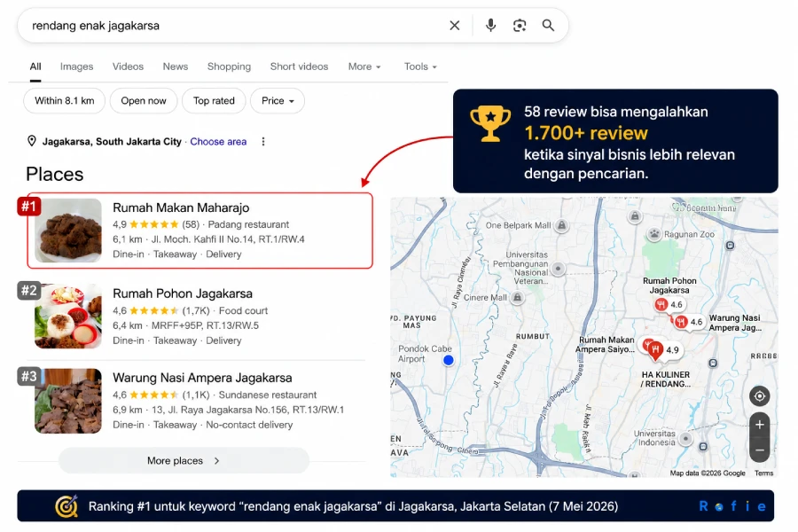Click the Ragunan Zoo map marker

654,234
